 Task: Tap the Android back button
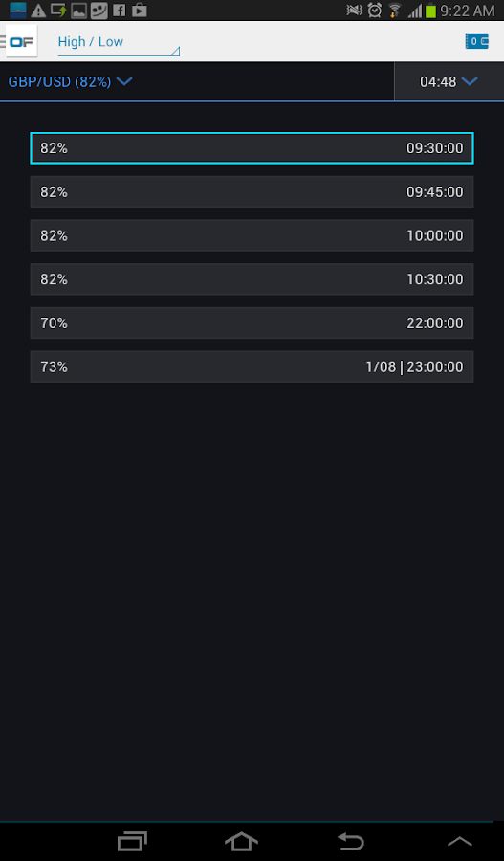(350, 841)
